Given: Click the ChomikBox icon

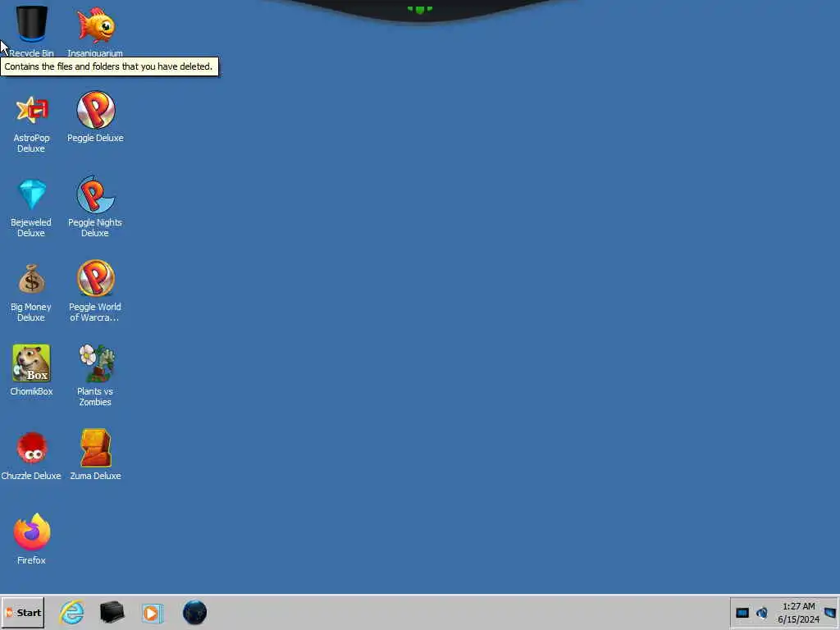Looking at the screenshot, I should pos(32,363).
